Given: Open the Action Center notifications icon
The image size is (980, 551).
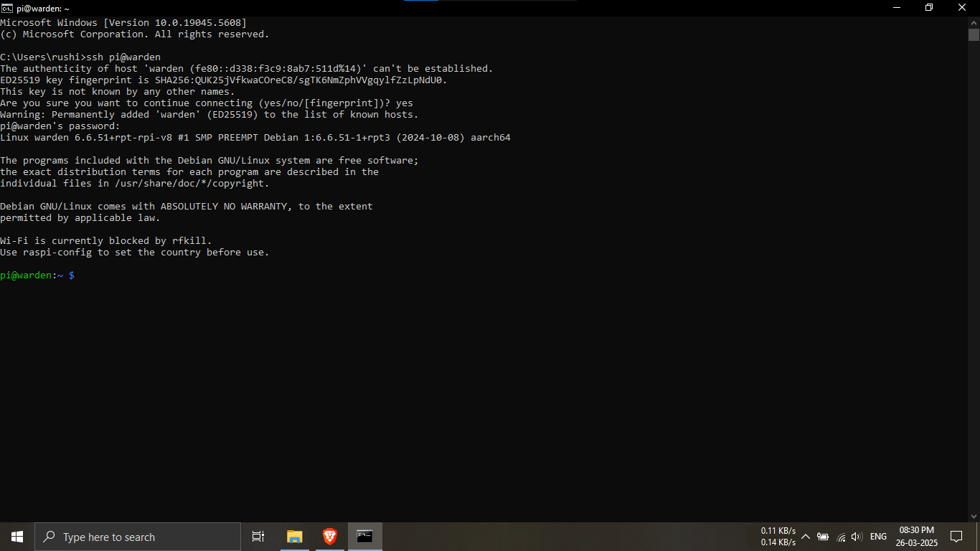Looking at the screenshot, I should [956, 537].
